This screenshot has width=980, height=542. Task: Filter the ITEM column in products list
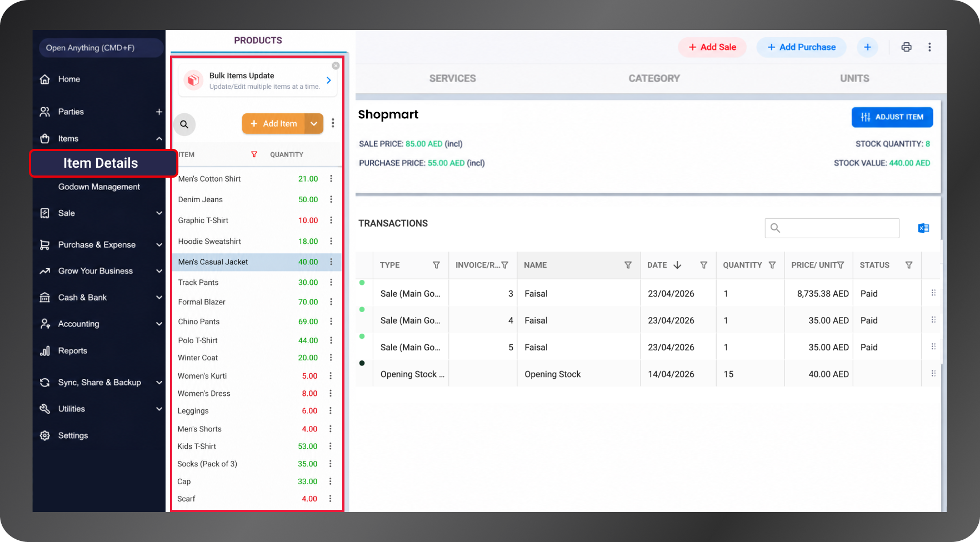(254, 154)
